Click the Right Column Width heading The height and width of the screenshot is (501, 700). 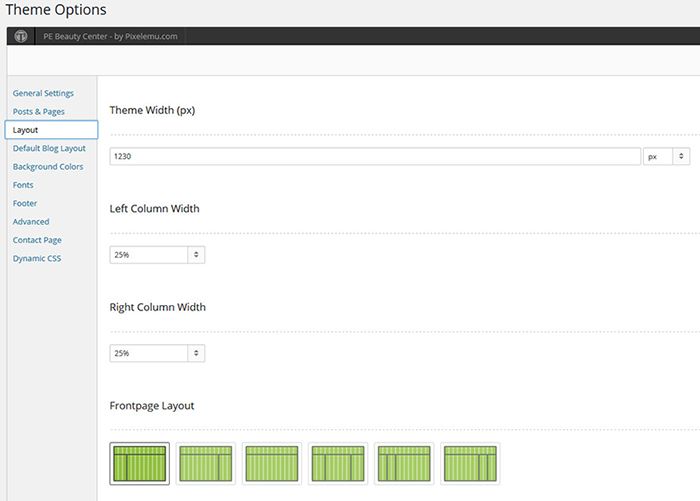pos(158,307)
